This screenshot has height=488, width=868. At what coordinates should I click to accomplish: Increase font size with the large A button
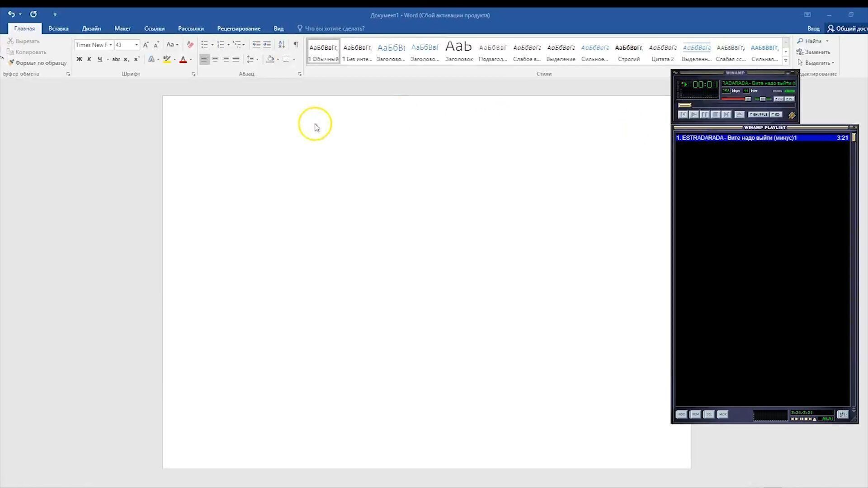click(x=146, y=45)
